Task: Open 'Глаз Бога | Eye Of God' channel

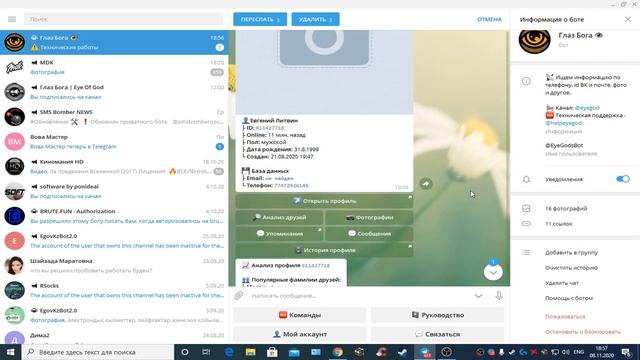Action: point(114,92)
